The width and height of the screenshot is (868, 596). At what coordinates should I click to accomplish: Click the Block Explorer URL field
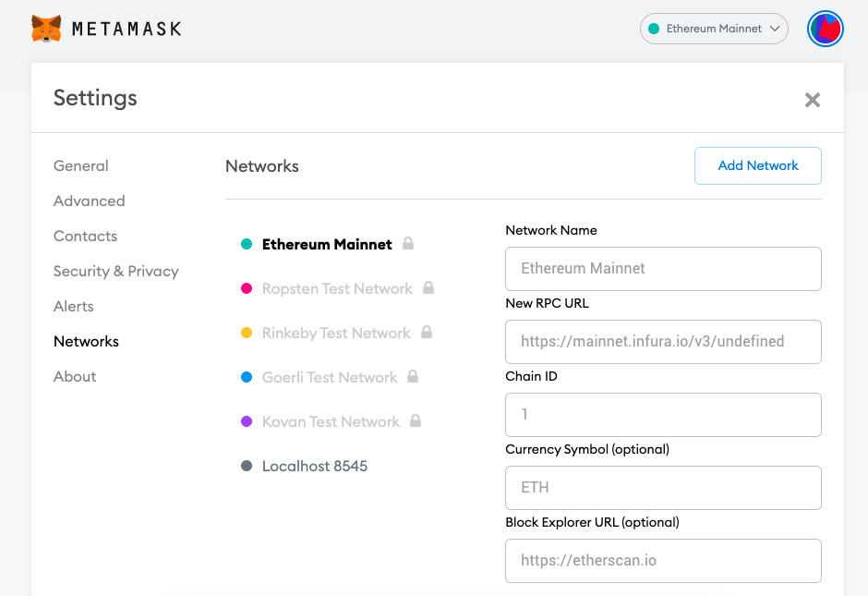point(663,561)
